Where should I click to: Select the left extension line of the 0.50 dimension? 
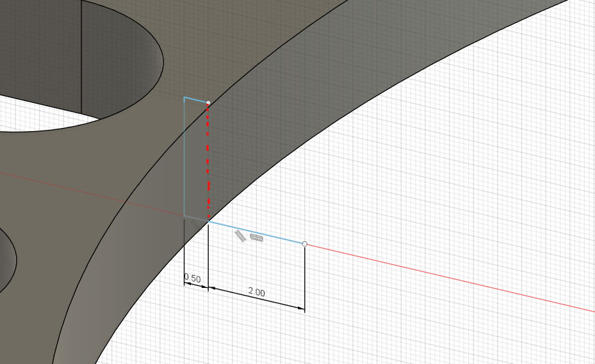184,256
